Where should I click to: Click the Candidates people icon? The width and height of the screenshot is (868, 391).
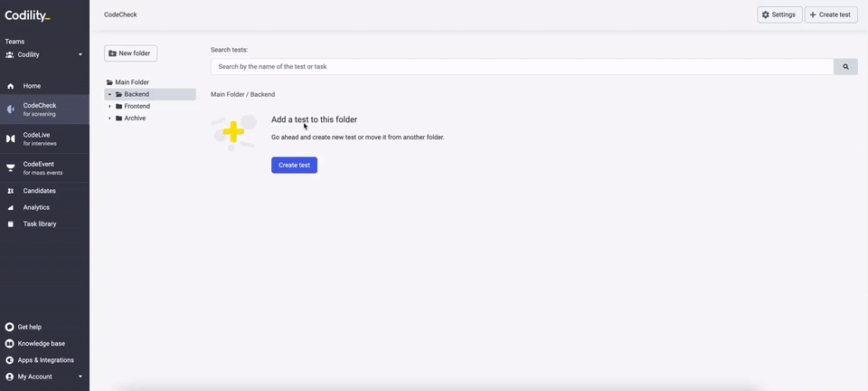click(x=10, y=191)
